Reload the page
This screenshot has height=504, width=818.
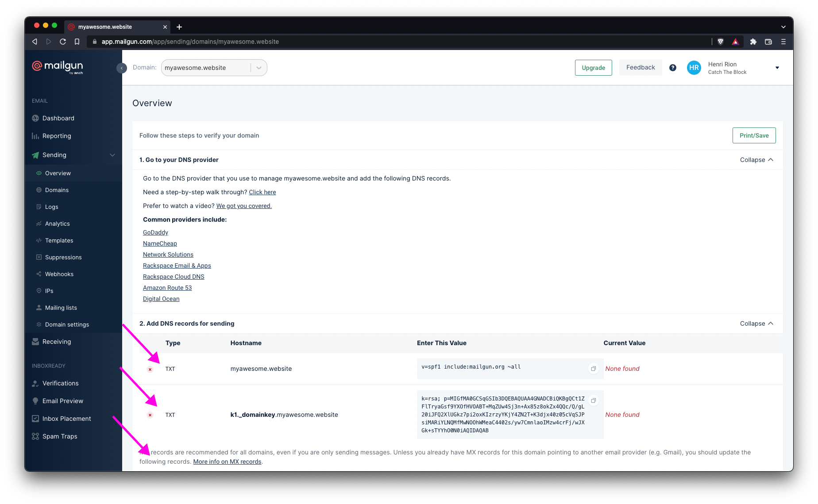(63, 42)
